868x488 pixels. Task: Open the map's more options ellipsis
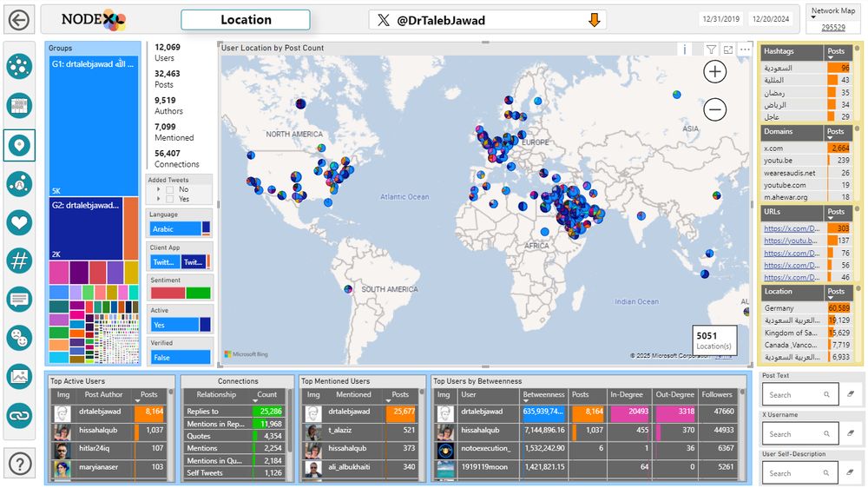coord(745,49)
